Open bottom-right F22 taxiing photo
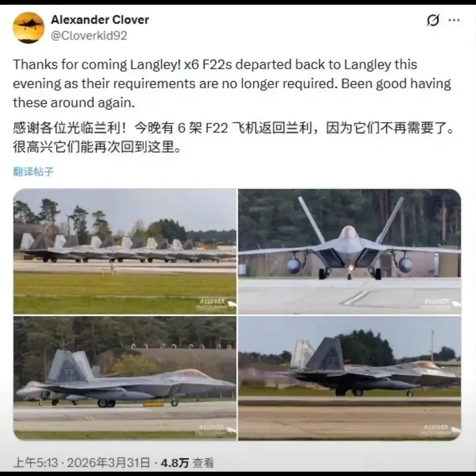 (x=350, y=378)
